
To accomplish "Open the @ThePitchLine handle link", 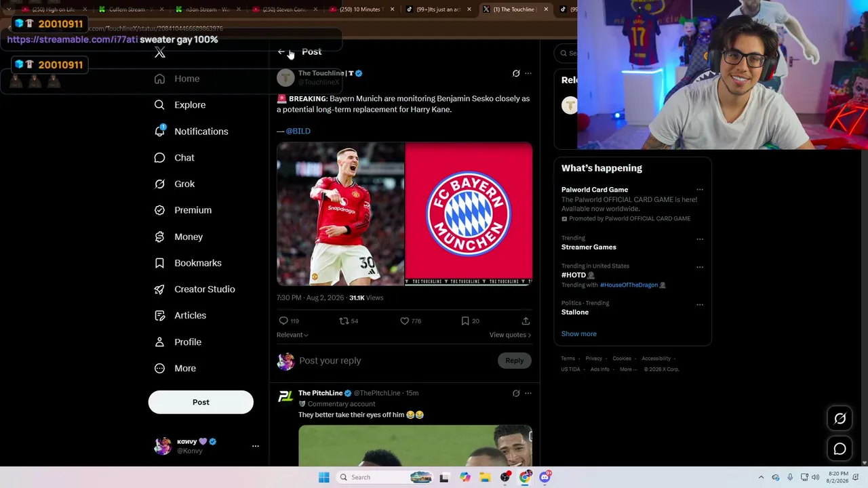I will tap(377, 393).
